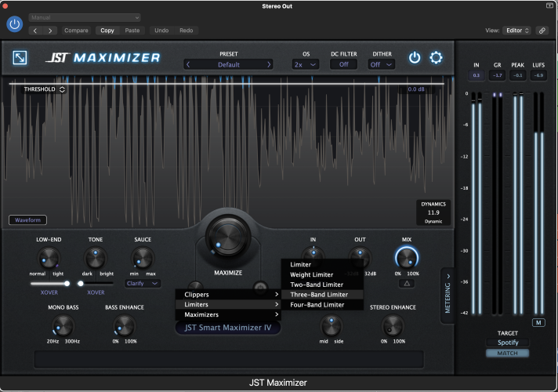Screen dimensions: 558x392
Task: Click the PEAK meter value readout
Action: pos(518,75)
